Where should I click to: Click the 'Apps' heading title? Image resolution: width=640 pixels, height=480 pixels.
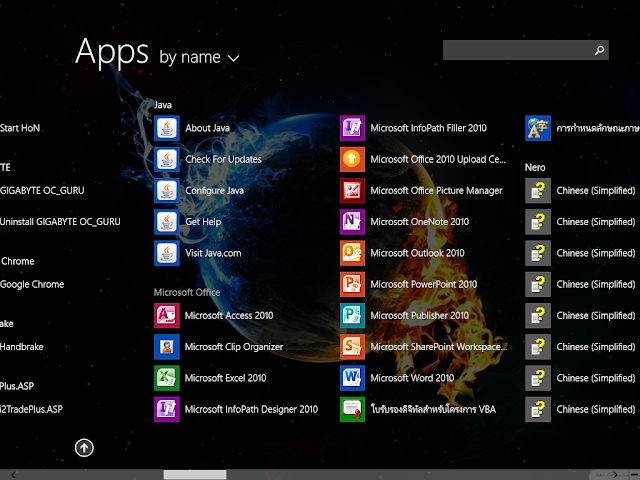(112, 52)
